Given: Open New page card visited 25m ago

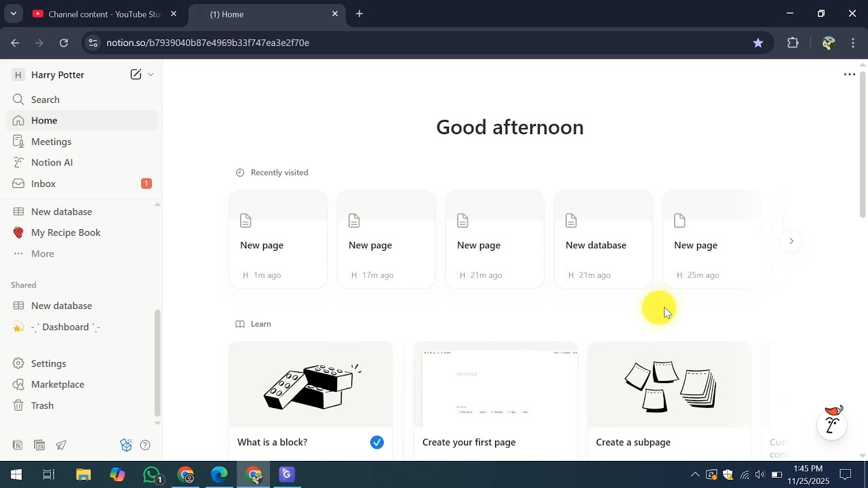Looking at the screenshot, I should coord(712,239).
